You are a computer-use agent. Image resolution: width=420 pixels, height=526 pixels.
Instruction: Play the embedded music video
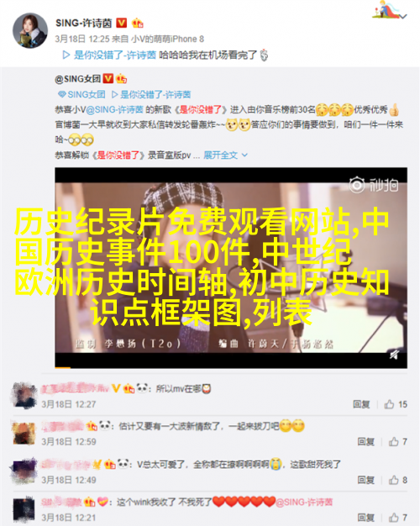tap(231, 267)
